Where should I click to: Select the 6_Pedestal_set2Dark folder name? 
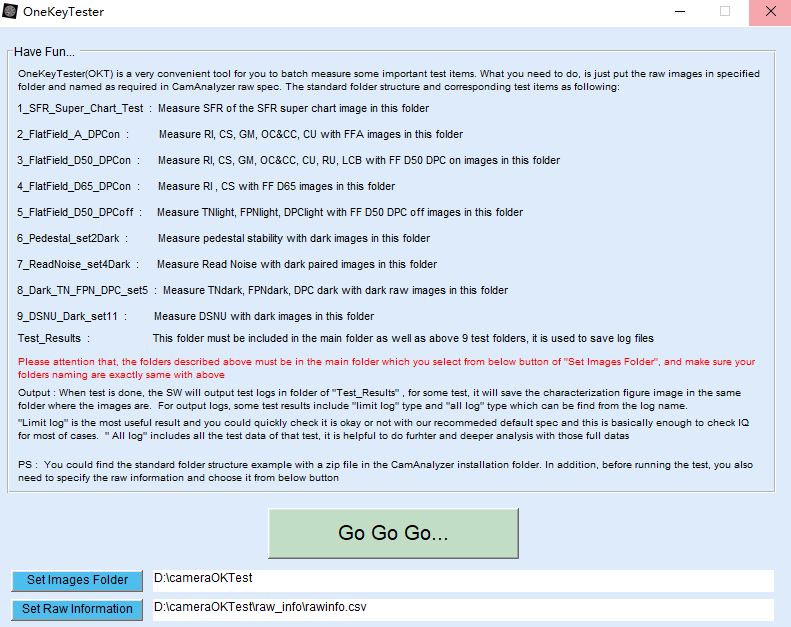click(68, 239)
